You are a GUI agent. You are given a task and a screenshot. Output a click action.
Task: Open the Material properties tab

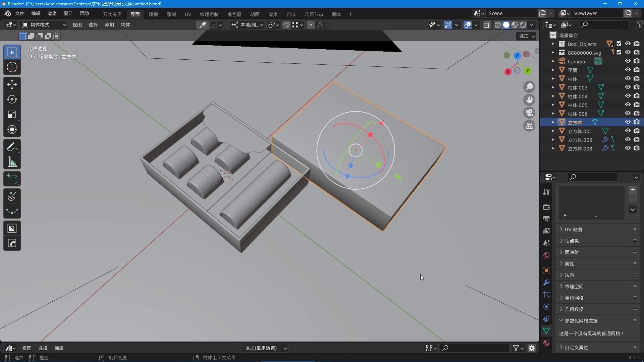(546, 343)
